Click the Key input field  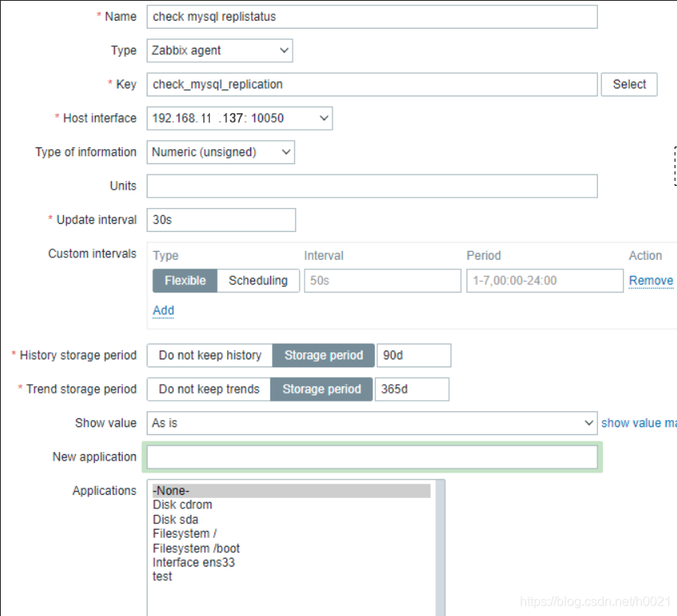(x=372, y=84)
